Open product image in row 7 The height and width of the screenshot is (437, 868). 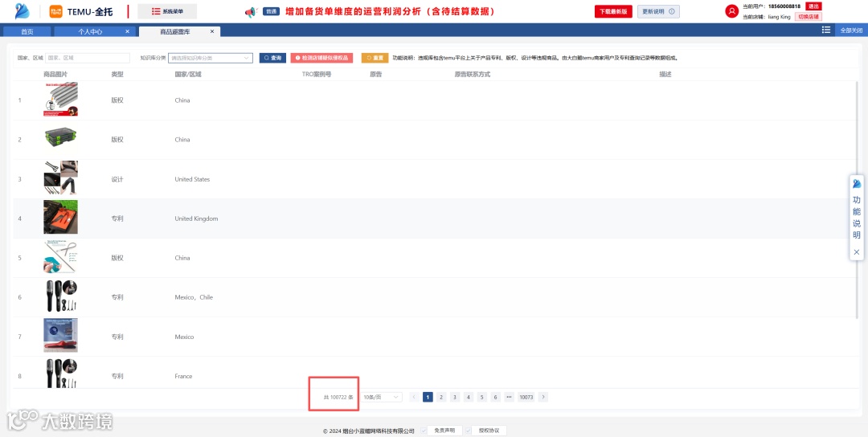tap(61, 336)
